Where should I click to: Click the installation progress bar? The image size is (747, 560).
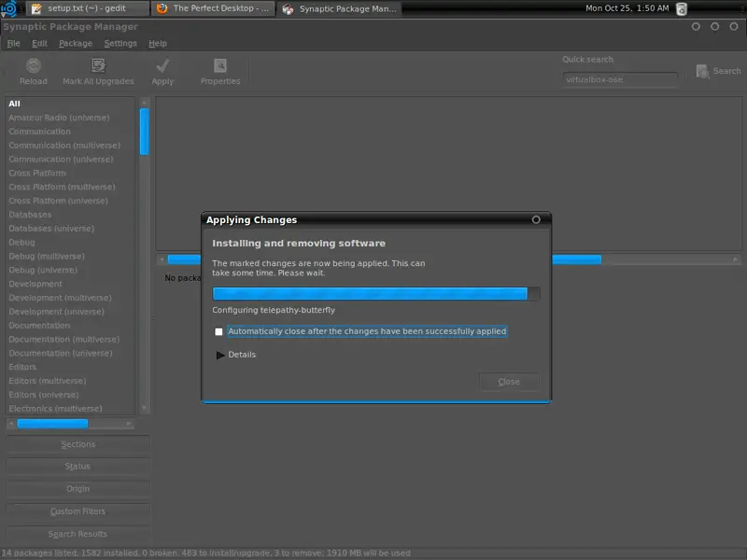click(376, 293)
